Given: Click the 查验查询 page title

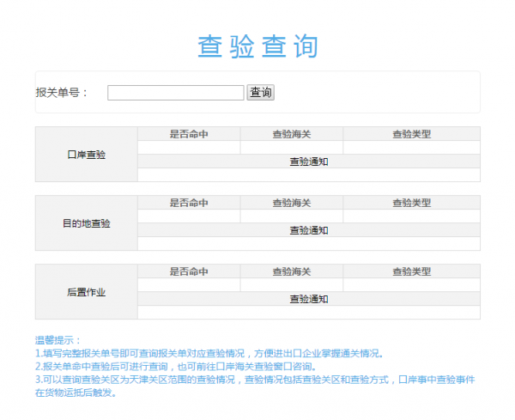Looking at the screenshot, I should tap(257, 46).
